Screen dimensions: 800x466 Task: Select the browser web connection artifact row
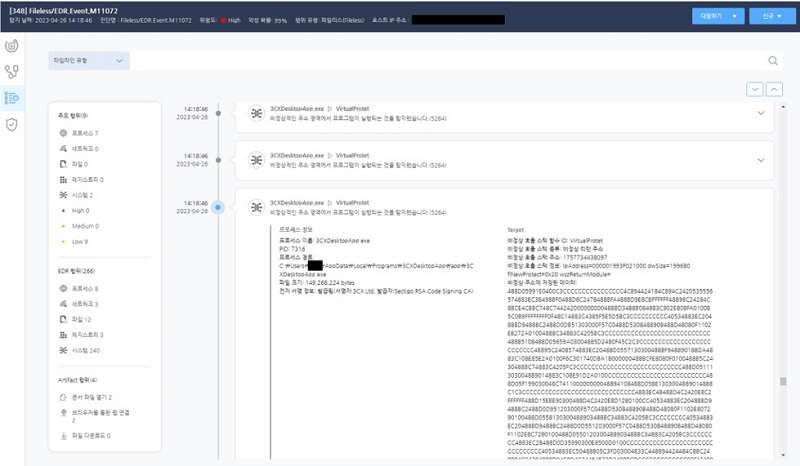(95, 416)
